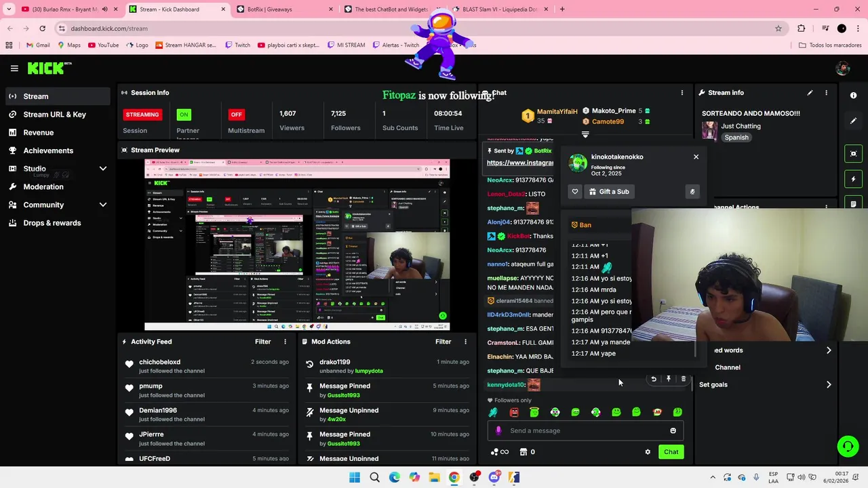Expand the Studio sidebar section

[x=103, y=169]
